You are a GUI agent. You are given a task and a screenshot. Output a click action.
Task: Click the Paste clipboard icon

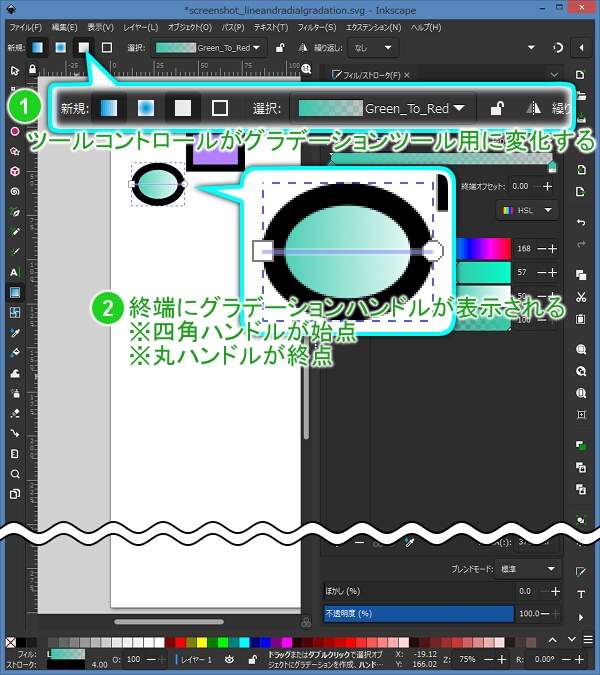point(581,319)
